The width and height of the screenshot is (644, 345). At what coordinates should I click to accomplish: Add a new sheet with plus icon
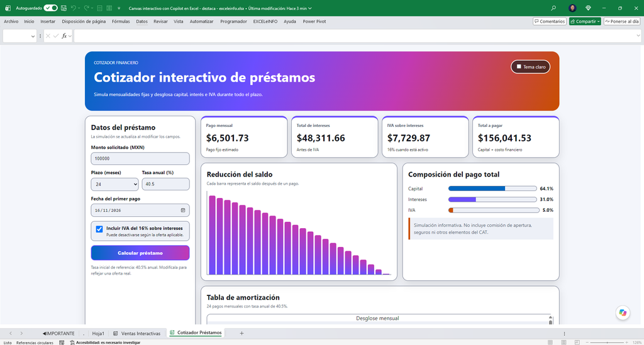pos(241,333)
